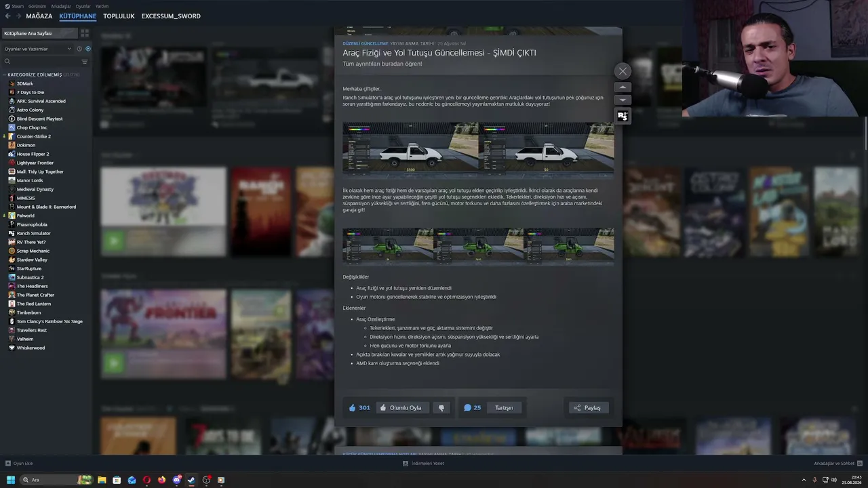Screen dimensions: 868x488
Task: Click the Kütüphane Ana Sayfası button
Action: click(39, 33)
